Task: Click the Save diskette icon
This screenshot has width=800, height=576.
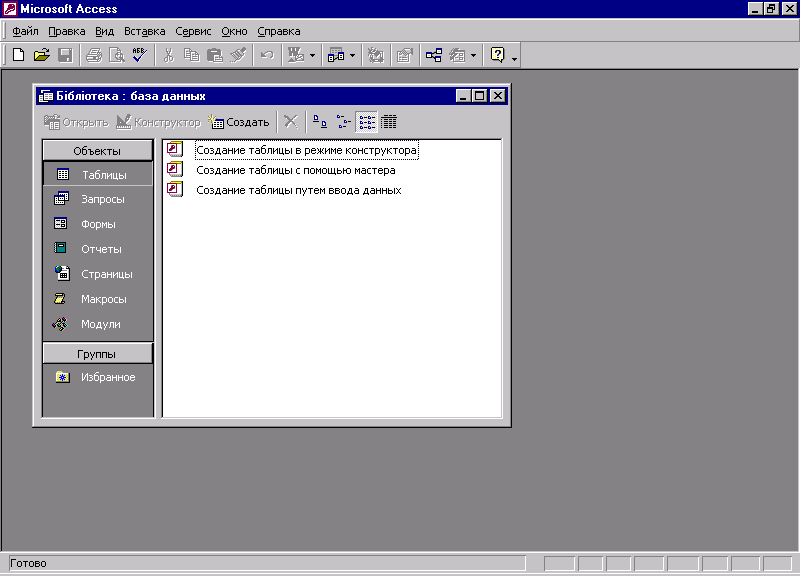Action: (65, 55)
